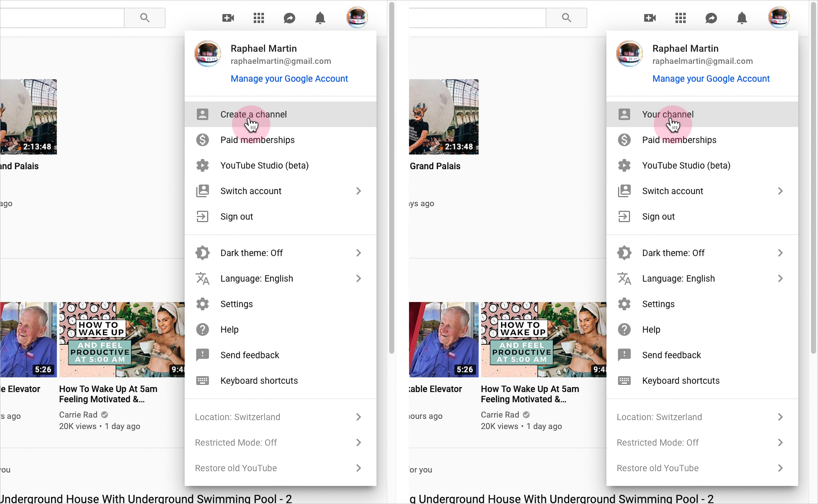Click the person icon beside Your channel

click(624, 114)
